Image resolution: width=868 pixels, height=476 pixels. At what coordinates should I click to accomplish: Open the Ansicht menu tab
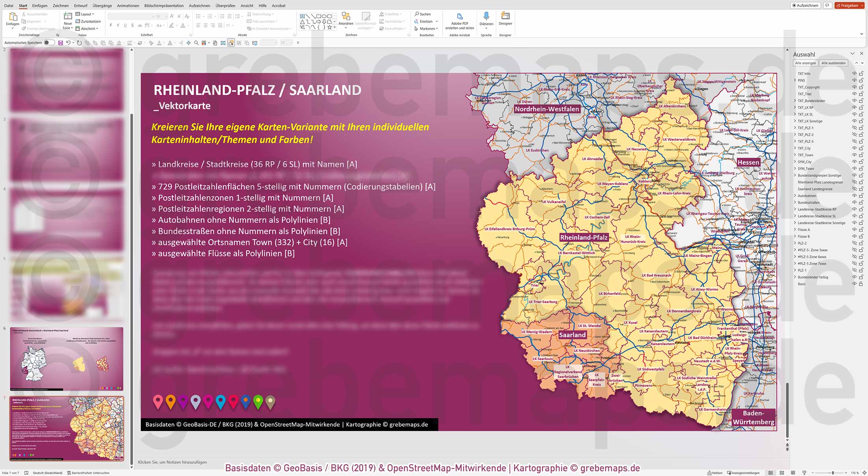[x=247, y=6]
